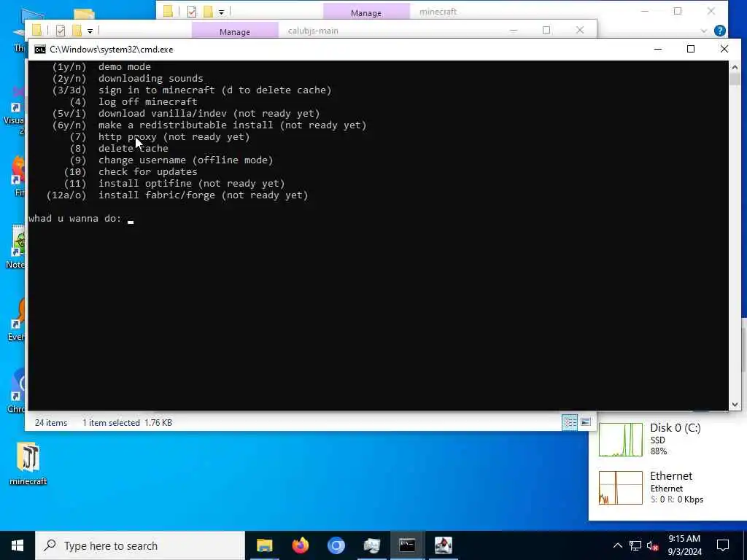Click the muted volume tray icon
Screen dimensions: 747x560
tap(653, 545)
